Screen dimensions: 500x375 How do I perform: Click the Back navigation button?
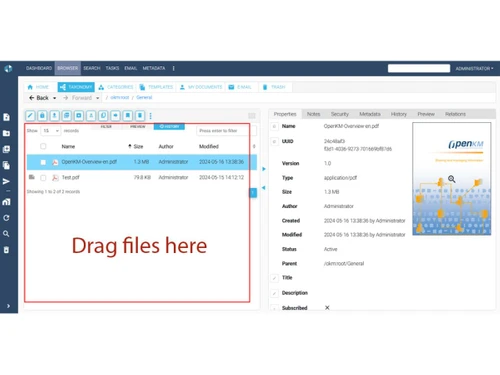[39, 98]
